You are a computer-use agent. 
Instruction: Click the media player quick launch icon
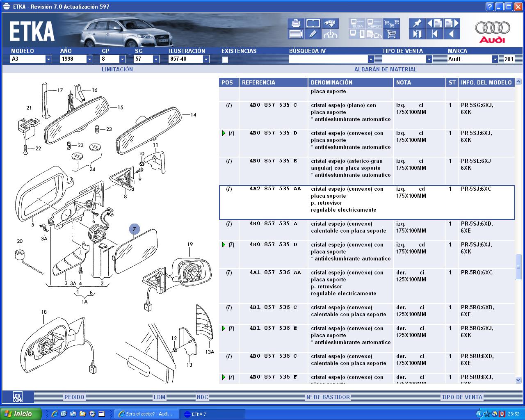pyautogui.click(x=92, y=414)
